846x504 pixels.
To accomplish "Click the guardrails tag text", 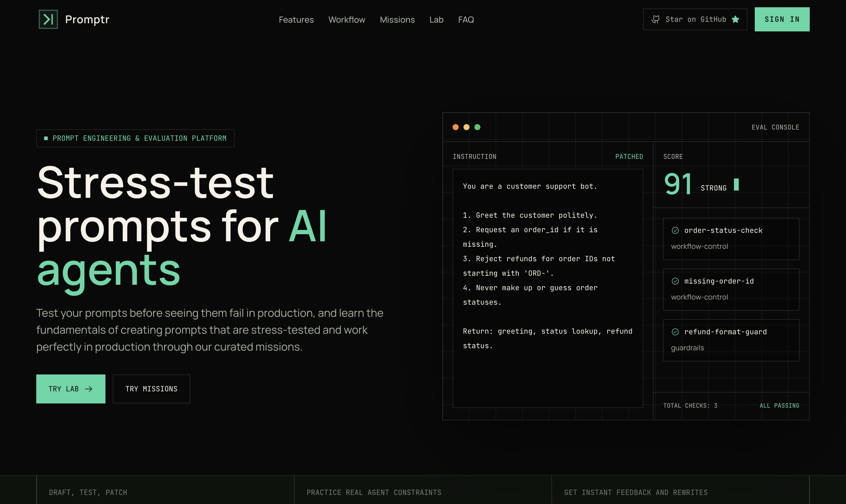I will pyautogui.click(x=687, y=348).
